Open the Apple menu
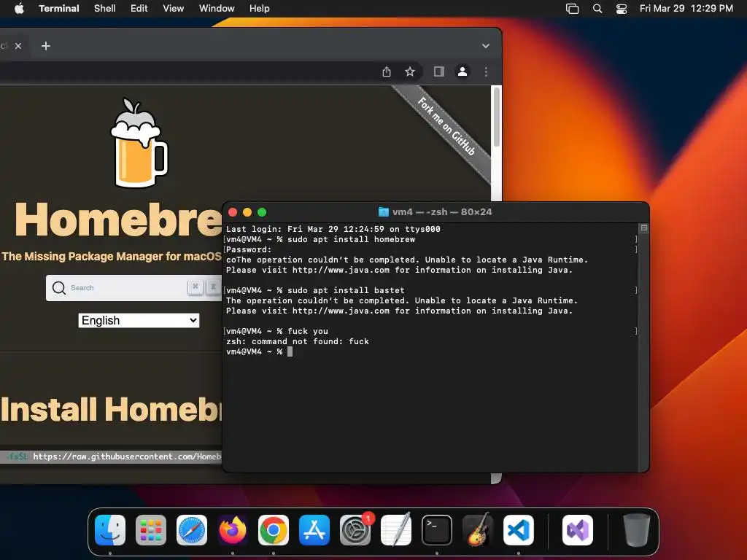The width and height of the screenshot is (747, 560). [19, 9]
